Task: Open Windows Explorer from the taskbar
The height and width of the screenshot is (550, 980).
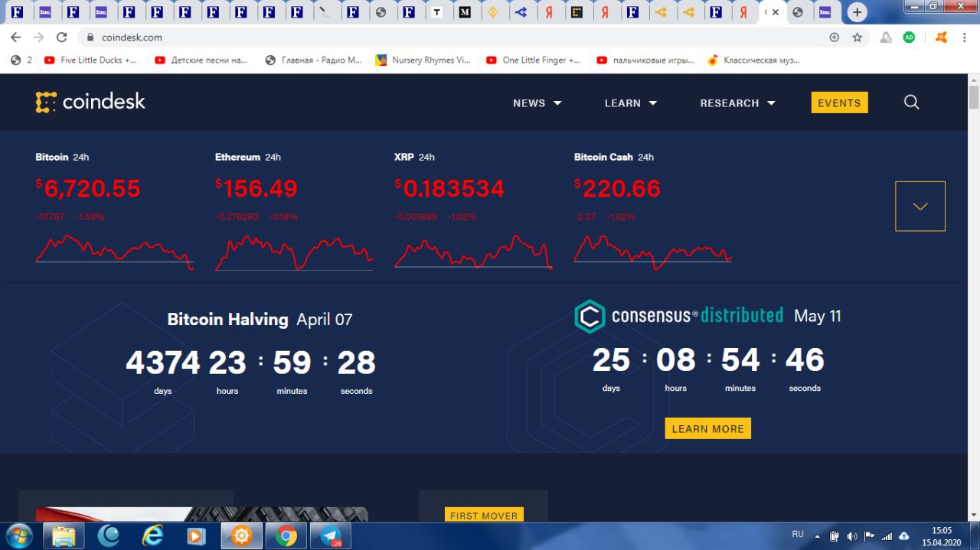Action: tap(64, 536)
